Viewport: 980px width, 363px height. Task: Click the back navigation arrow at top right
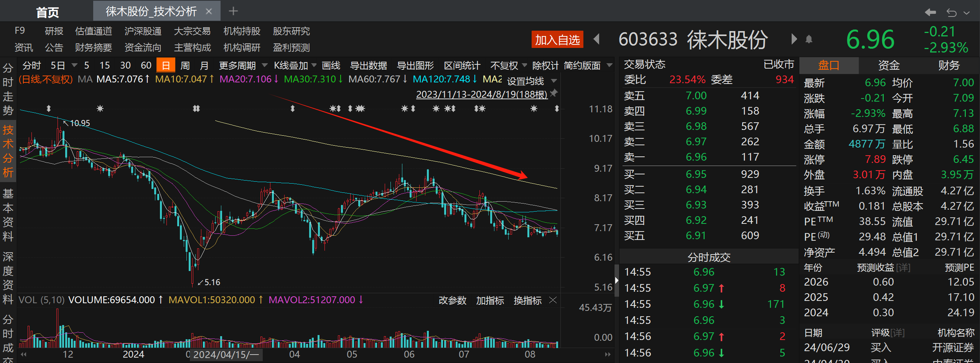click(x=931, y=12)
